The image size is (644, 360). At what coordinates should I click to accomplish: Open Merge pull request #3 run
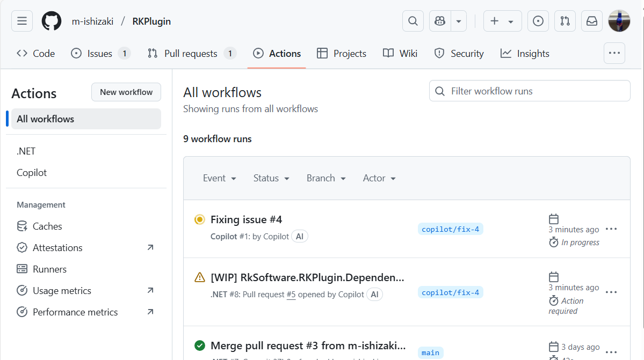coord(308,346)
